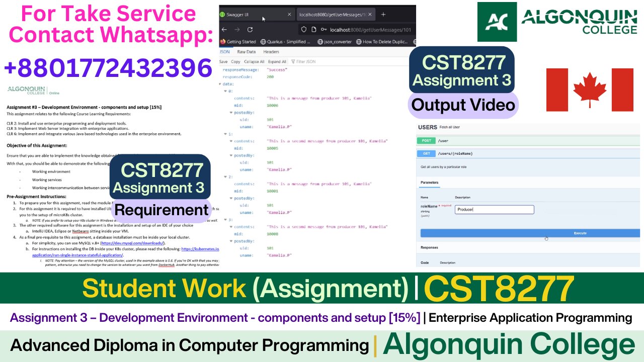This screenshot has width=644, height=362.
Task: Open the json_converter bookmark
Action: pyautogui.click(x=335, y=42)
